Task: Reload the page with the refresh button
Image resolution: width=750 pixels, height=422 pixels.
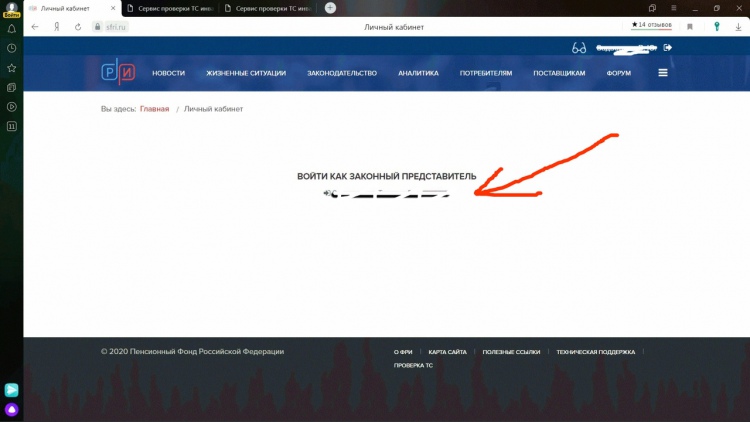Action: [78, 27]
